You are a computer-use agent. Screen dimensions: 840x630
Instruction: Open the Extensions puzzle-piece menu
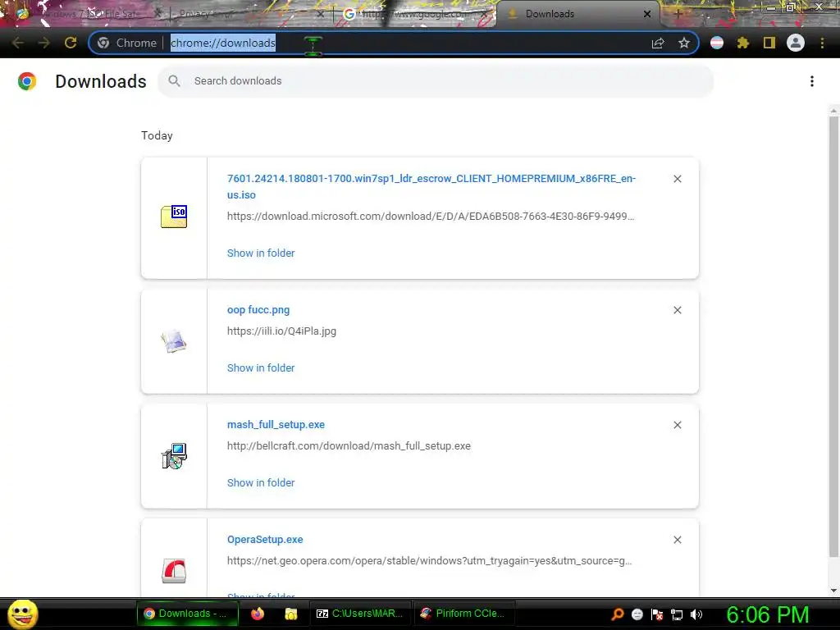point(742,43)
